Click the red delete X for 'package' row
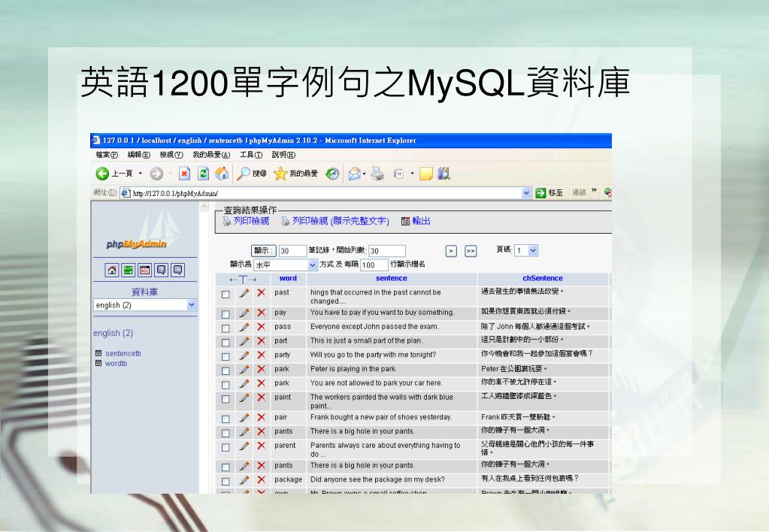 pos(262,480)
